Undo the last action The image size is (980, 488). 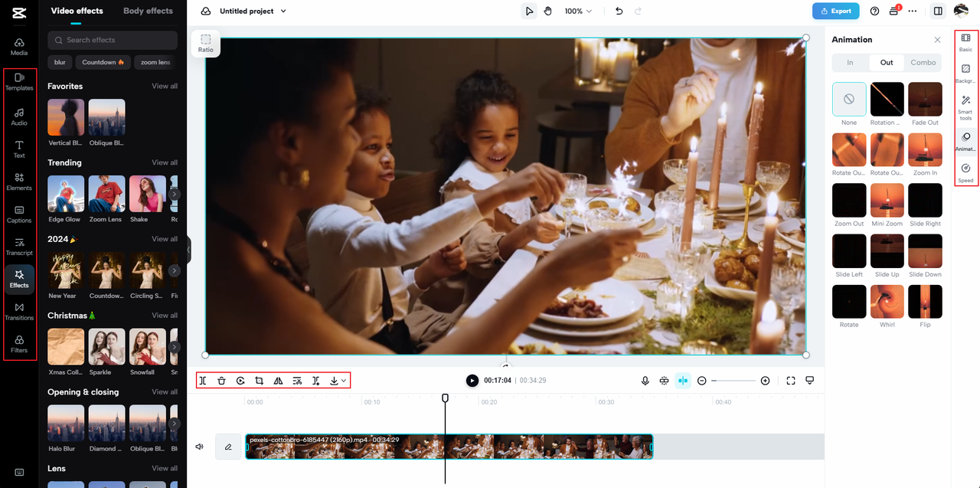(x=619, y=11)
